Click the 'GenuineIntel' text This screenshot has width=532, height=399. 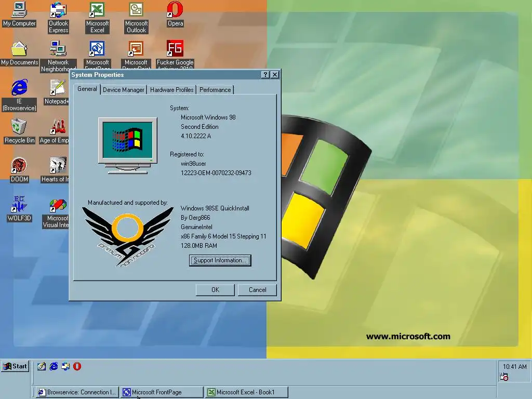(x=196, y=227)
